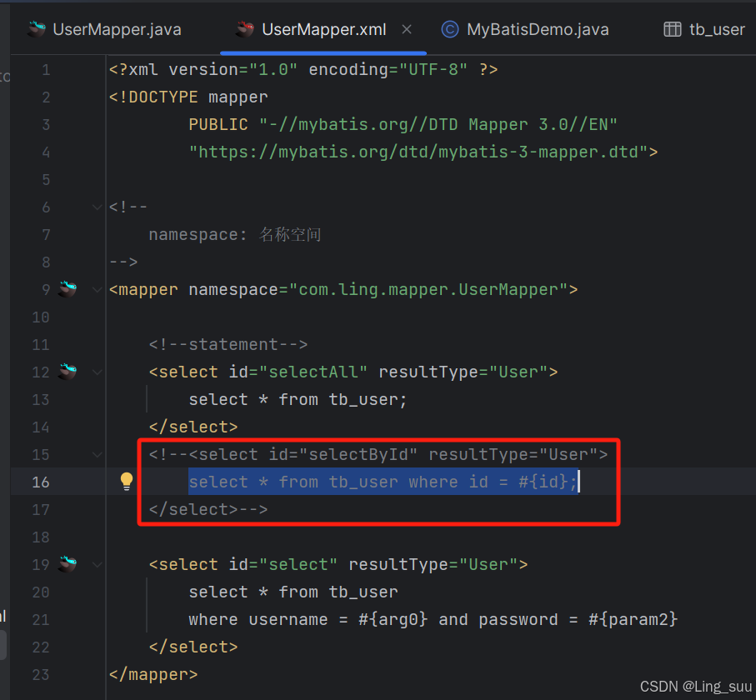Click the MyBatis gutter icon on line 19
The image size is (756, 700).
pyautogui.click(x=68, y=563)
